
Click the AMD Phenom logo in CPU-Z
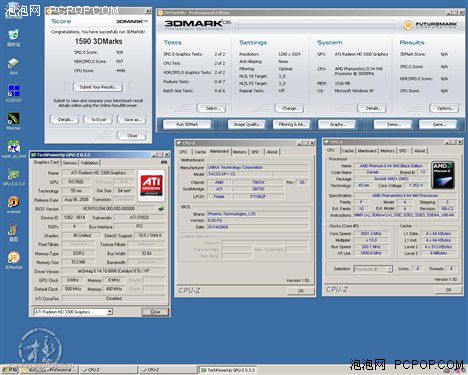click(443, 175)
